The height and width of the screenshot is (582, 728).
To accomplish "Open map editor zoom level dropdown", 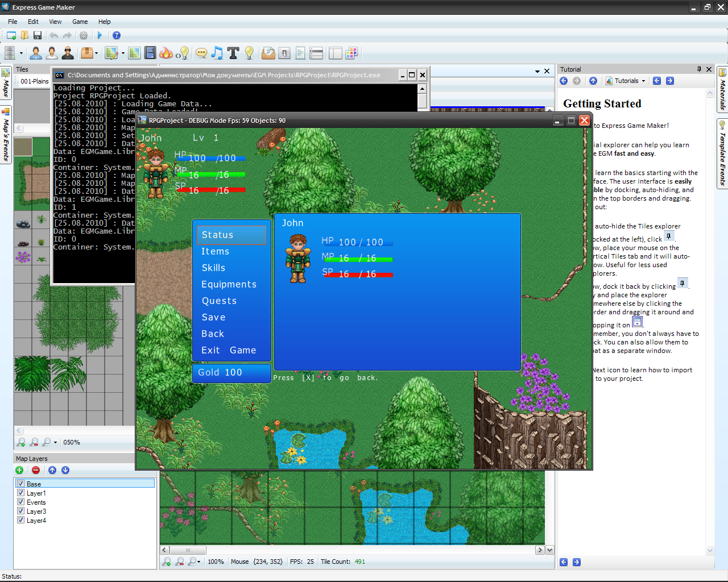I will [198, 562].
